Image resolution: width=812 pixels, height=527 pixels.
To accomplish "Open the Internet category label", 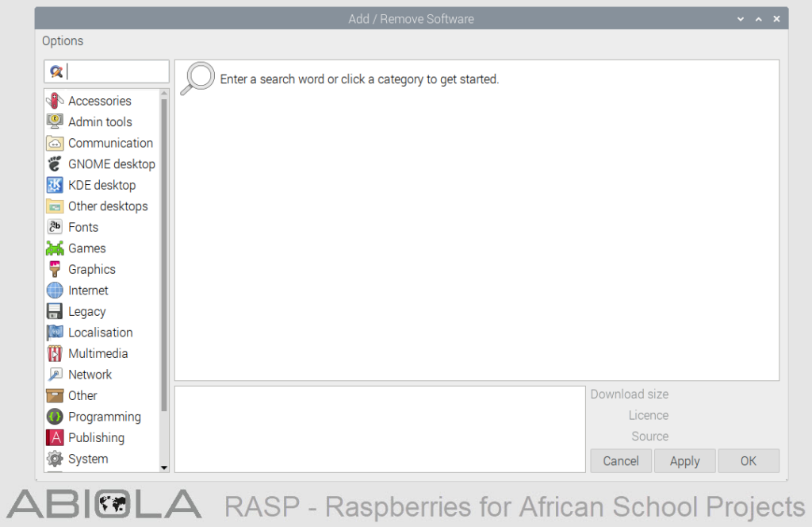I will click(89, 290).
